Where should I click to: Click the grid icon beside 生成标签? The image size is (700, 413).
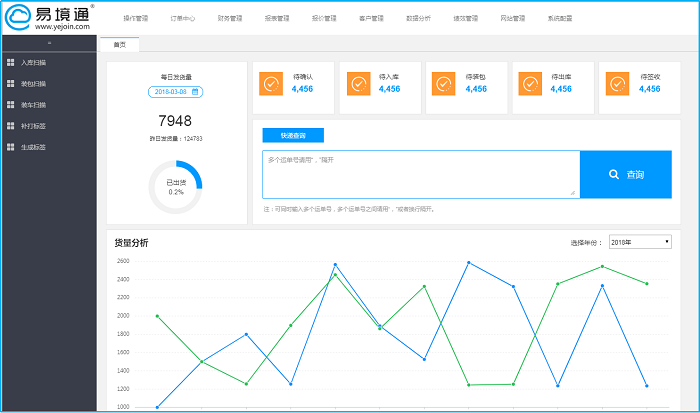point(11,147)
